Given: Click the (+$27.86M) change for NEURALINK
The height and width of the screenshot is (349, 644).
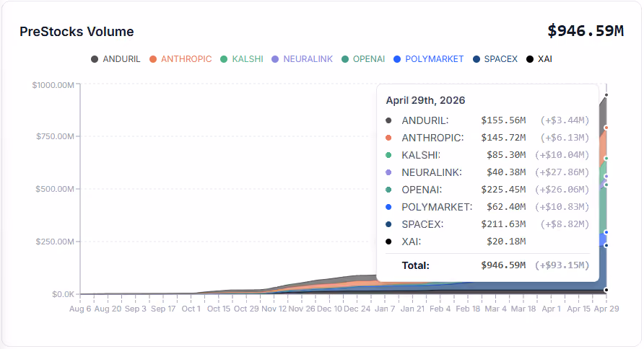Looking at the screenshot, I should 562,172.
